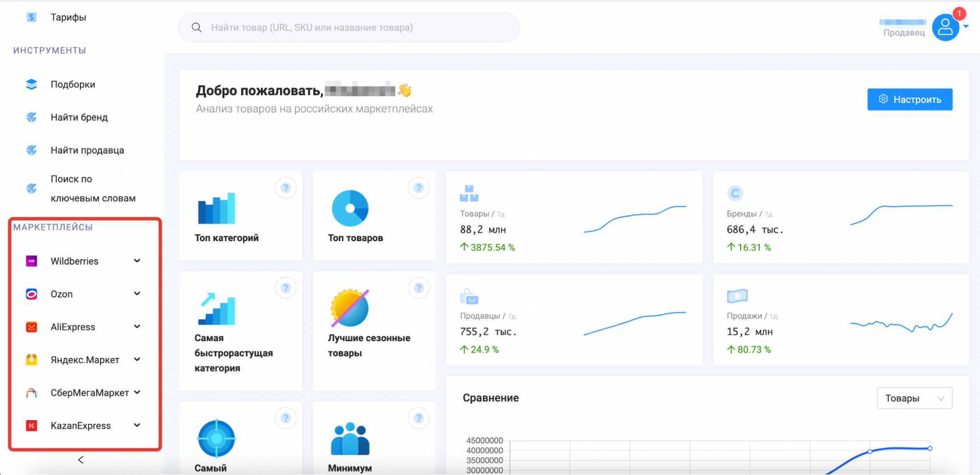
Task: Click the Wildberries logo icon
Action: 31,261
